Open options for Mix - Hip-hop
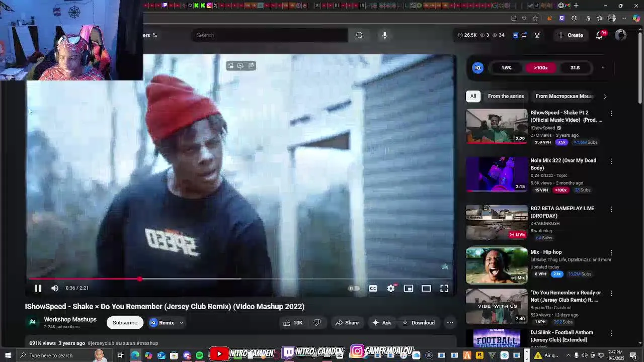644x362 pixels. (611, 253)
